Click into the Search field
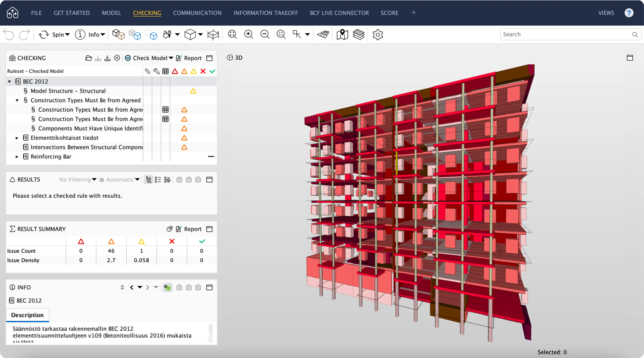The image size is (644, 358). 565,34
